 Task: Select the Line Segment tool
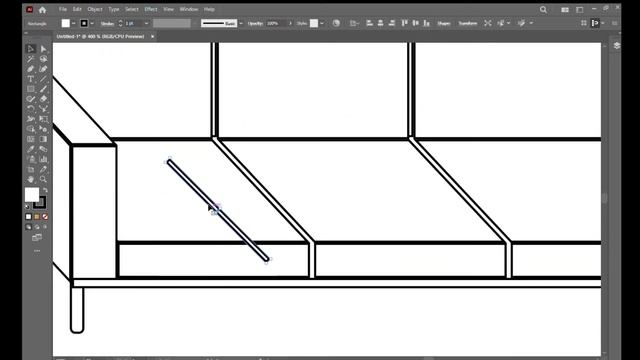(43, 79)
